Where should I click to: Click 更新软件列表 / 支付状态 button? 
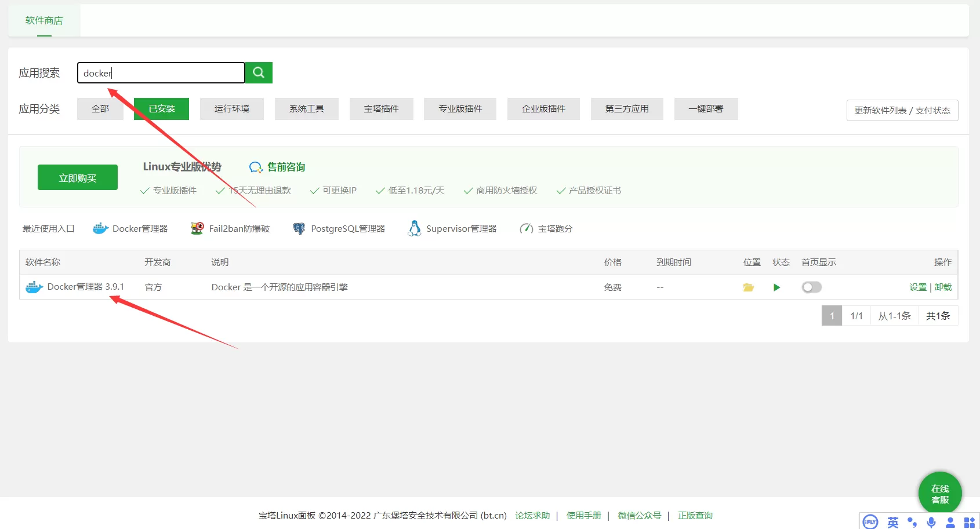point(902,111)
